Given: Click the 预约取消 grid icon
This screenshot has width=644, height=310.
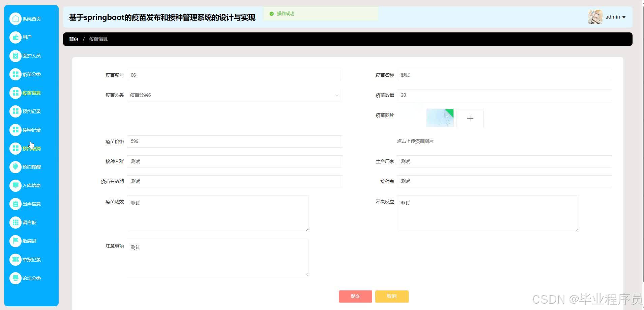Looking at the screenshot, I should pyautogui.click(x=16, y=148).
